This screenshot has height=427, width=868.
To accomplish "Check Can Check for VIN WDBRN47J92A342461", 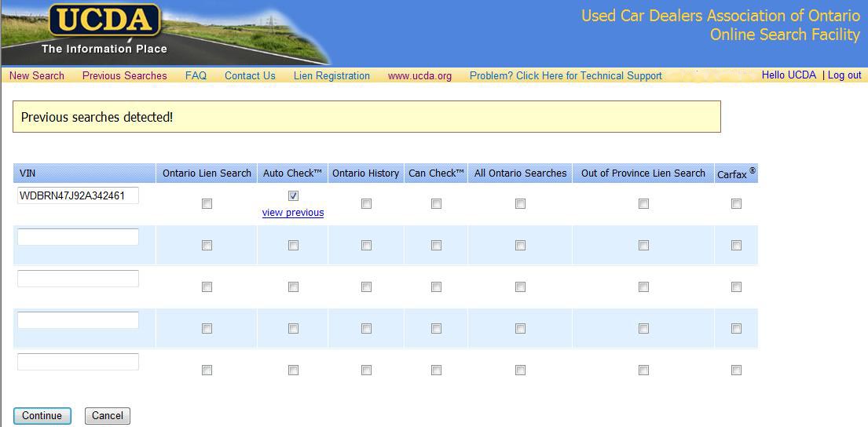I will (x=436, y=204).
